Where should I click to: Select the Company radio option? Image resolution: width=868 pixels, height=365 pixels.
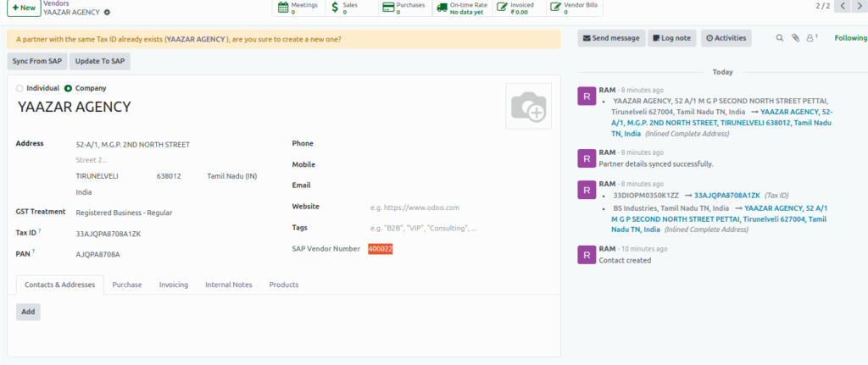pyautogui.click(x=68, y=88)
